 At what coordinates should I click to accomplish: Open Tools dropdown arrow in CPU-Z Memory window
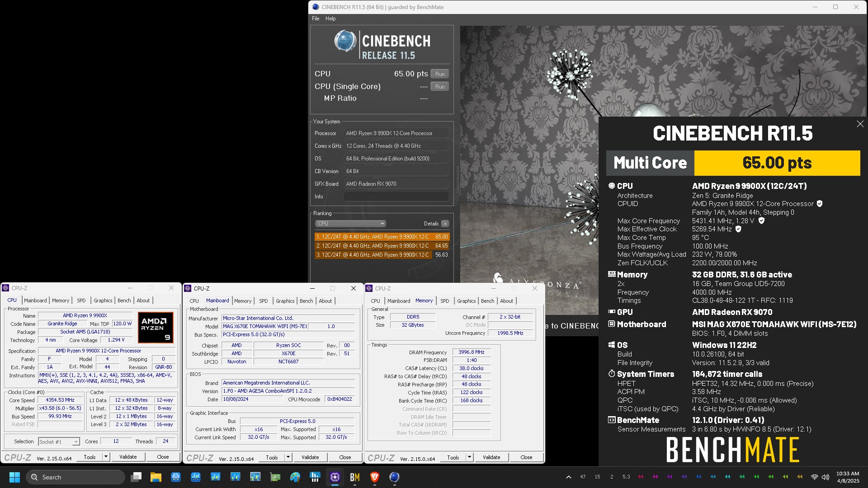(469, 457)
